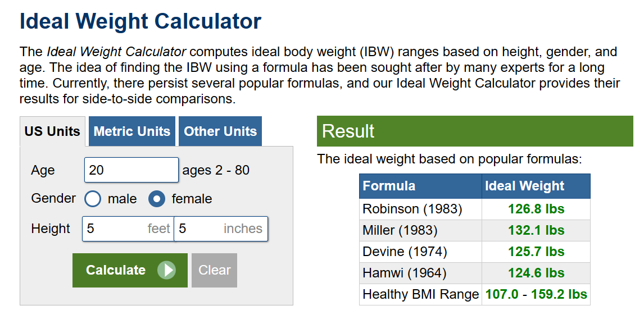Switch to the Metric Units tab
This screenshot has height=324, width=644.
pyautogui.click(x=131, y=131)
